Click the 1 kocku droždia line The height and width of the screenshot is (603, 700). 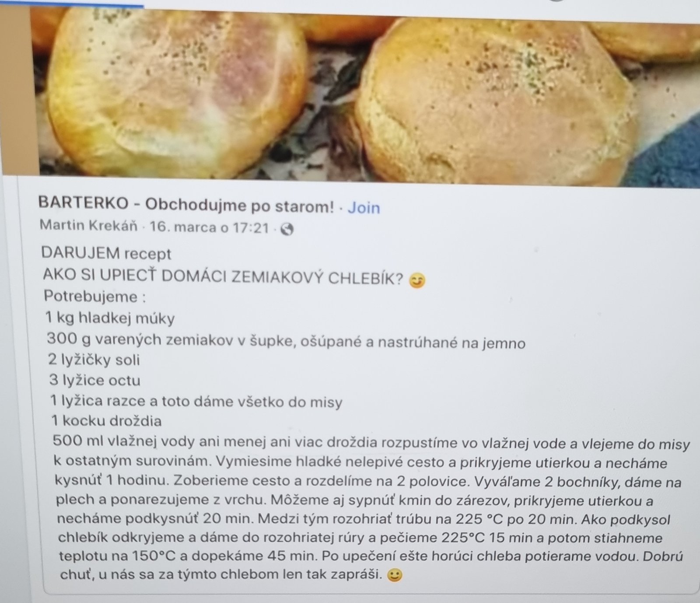106,421
